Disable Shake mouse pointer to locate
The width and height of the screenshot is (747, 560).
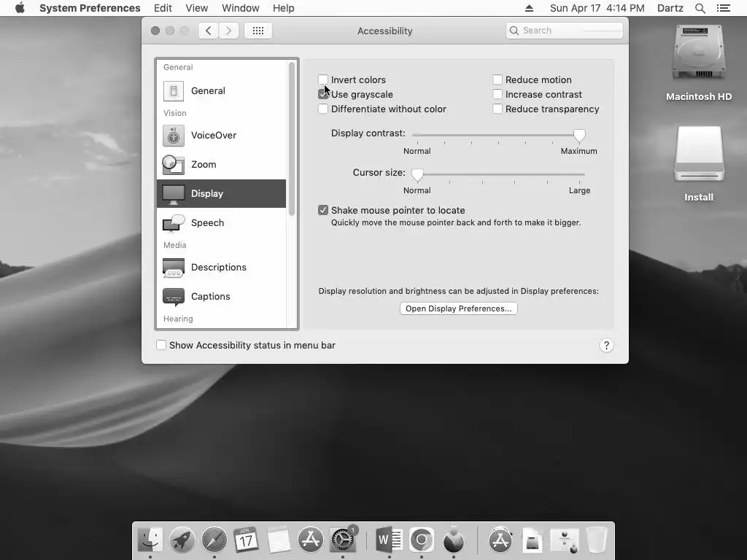tap(323, 210)
